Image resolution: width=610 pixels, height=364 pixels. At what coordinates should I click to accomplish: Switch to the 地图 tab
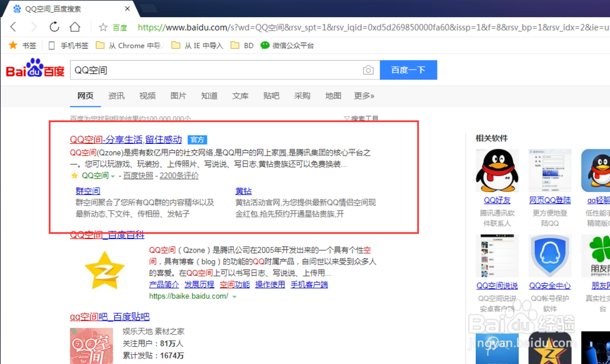pos(333,96)
